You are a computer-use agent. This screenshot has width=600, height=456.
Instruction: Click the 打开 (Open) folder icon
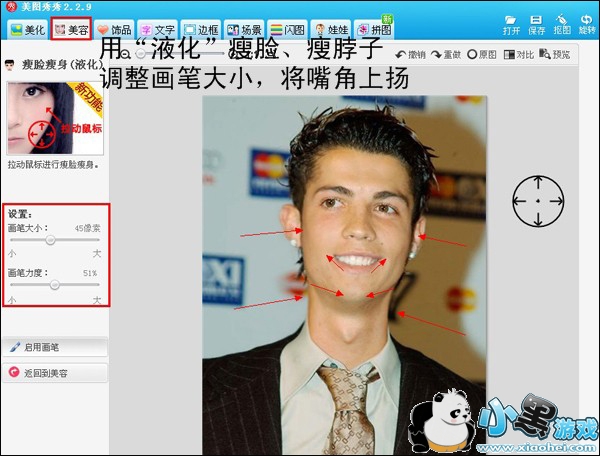(x=511, y=24)
